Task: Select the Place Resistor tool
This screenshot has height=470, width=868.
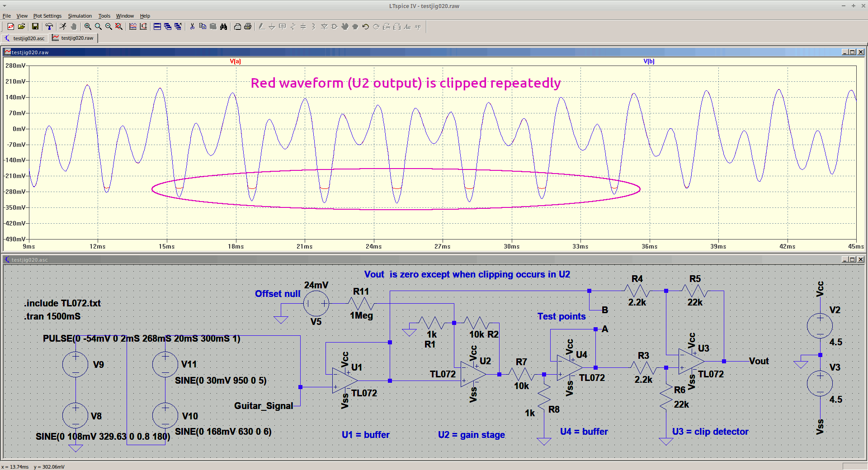Action: [x=293, y=27]
